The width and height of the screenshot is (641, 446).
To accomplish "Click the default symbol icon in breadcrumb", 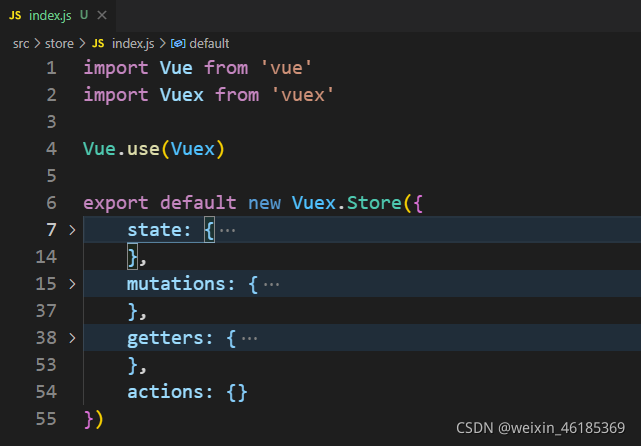I will click(x=178, y=43).
